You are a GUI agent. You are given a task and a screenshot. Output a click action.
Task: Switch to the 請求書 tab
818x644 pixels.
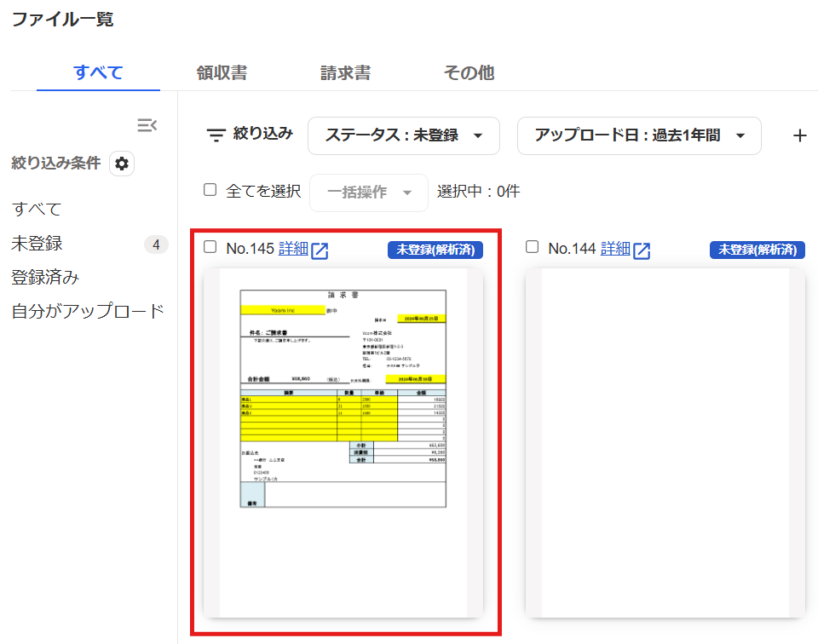[345, 73]
